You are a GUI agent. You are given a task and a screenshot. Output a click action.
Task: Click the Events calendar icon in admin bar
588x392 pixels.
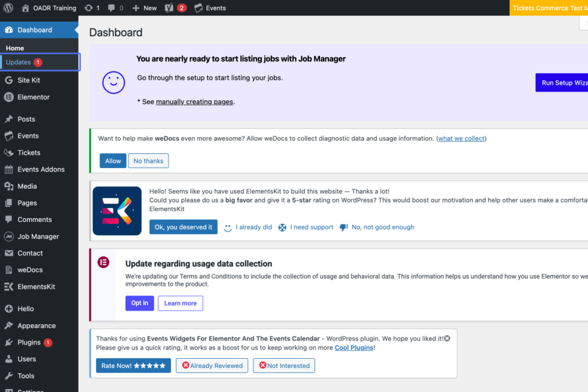[198, 8]
